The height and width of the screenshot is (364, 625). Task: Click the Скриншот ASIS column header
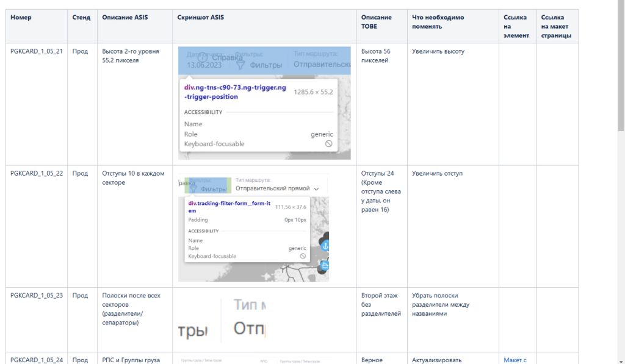pyautogui.click(x=200, y=18)
